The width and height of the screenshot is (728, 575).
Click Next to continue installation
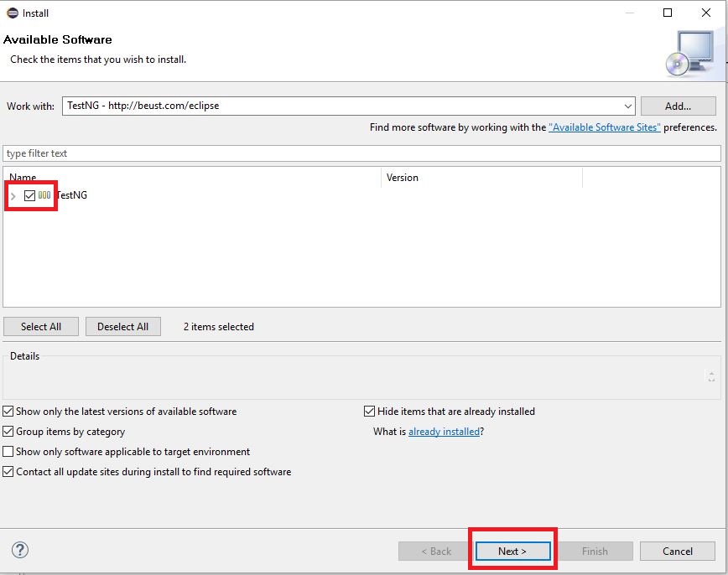pos(512,551)
